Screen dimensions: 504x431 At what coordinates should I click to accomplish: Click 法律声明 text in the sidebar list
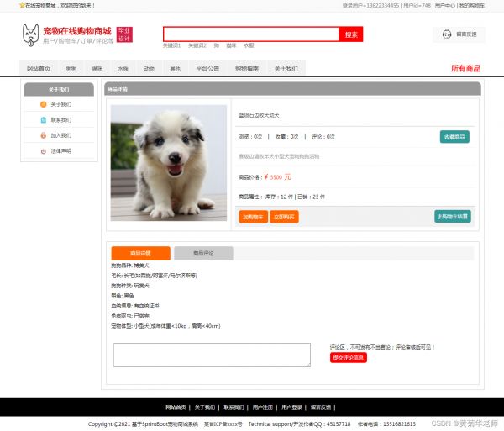point(61,151)
